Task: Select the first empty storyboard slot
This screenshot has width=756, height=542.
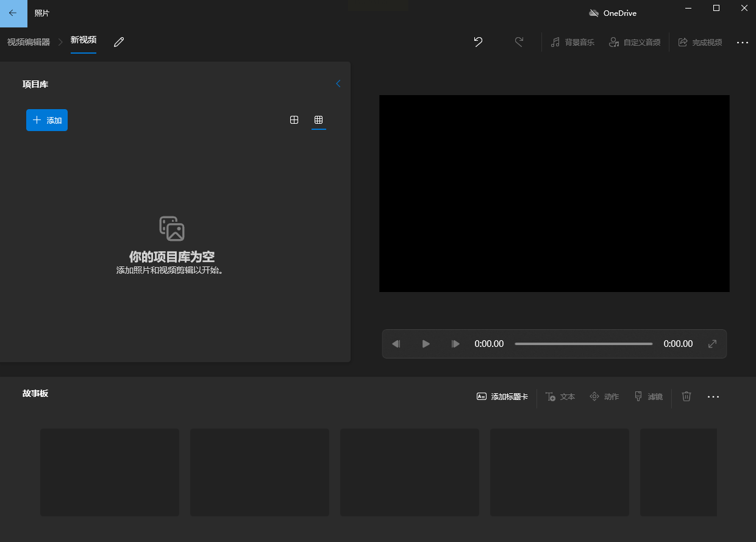Action: 110,472
